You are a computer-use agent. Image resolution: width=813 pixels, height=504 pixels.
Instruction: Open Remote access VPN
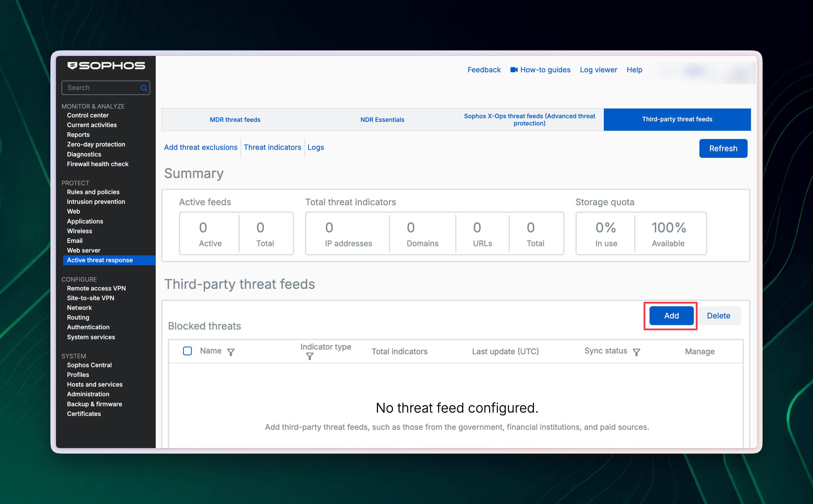tap(96, 288)
